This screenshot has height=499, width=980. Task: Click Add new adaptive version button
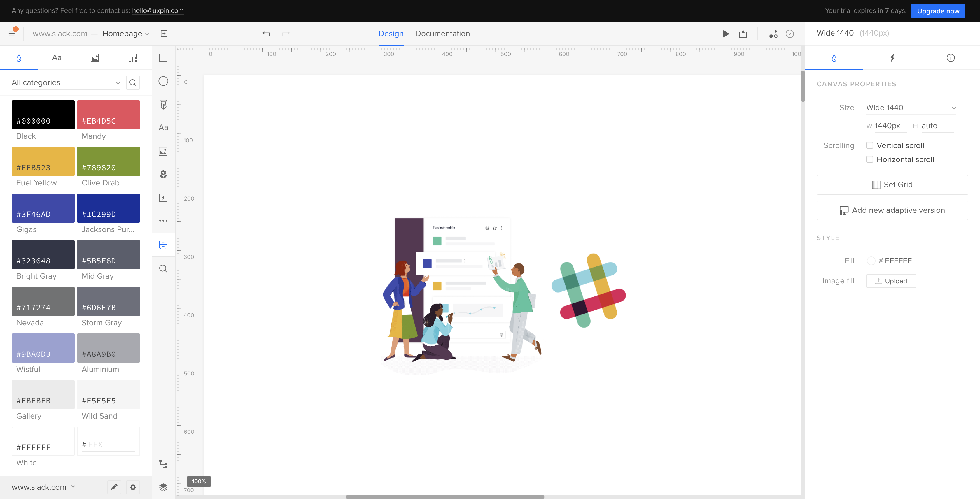[892, 210]
